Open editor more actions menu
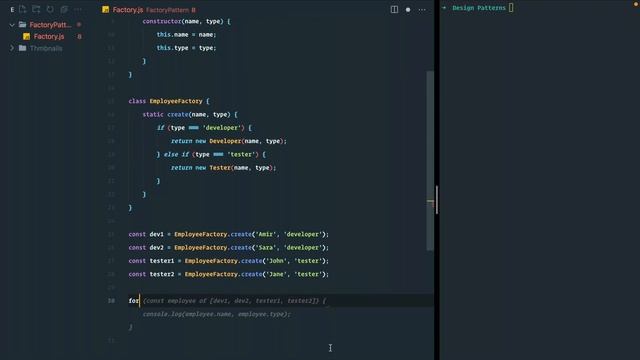 click(422, 9)
